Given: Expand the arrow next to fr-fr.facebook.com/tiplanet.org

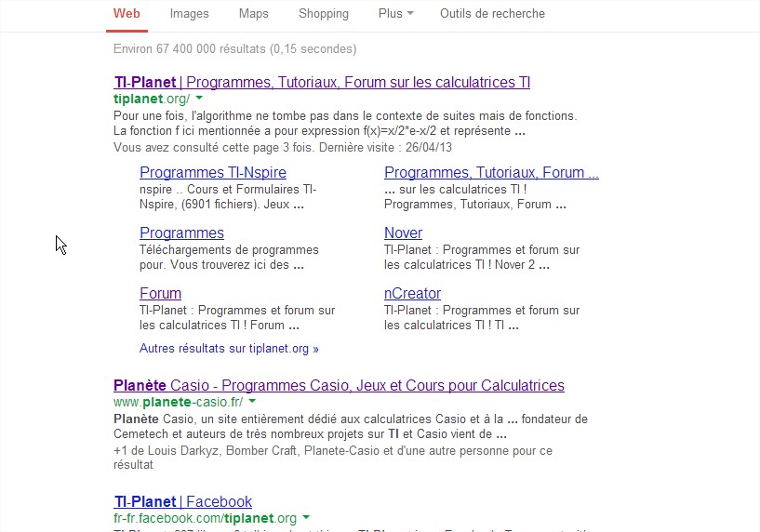Looking at the screenshot, I should (x=306, y=517).
